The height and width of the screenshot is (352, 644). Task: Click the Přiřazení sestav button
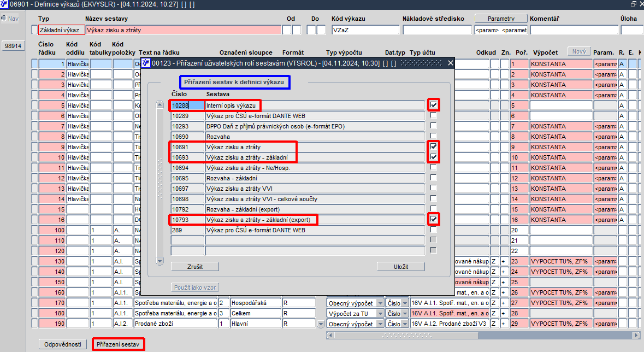pos(119,344)
